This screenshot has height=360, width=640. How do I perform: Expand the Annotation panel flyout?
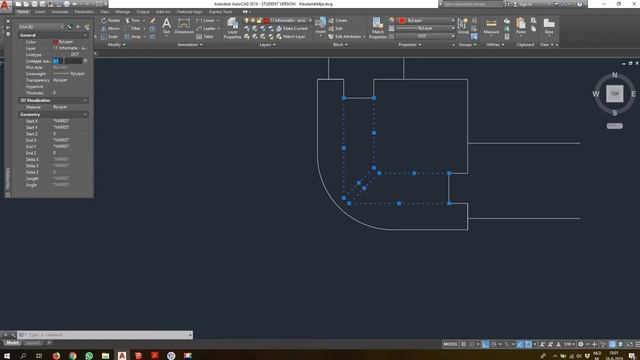coord(190,44)
